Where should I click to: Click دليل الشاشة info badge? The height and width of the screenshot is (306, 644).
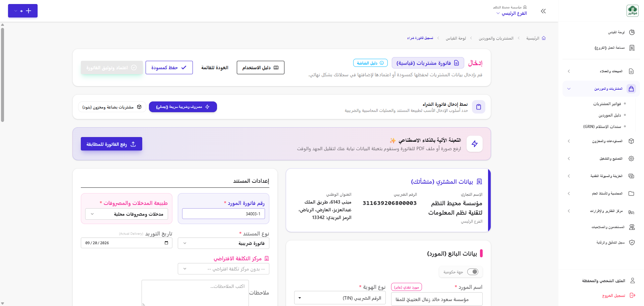pos(370,63)
